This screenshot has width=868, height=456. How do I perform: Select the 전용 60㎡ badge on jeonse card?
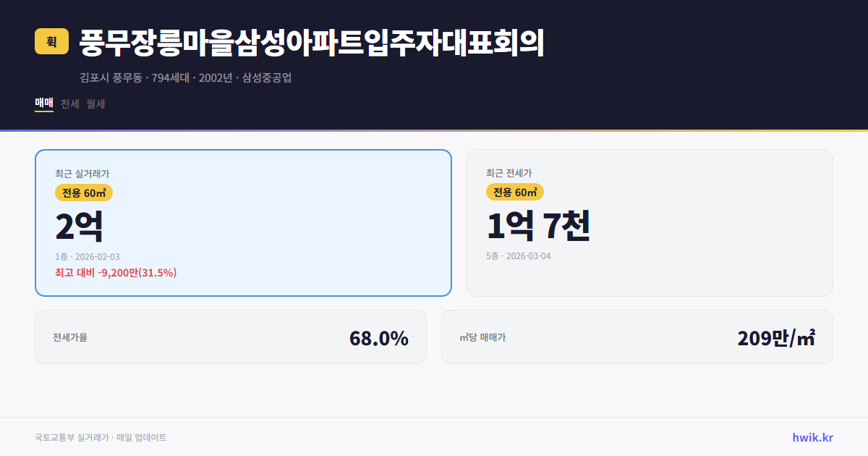click(x=516, y=192)
